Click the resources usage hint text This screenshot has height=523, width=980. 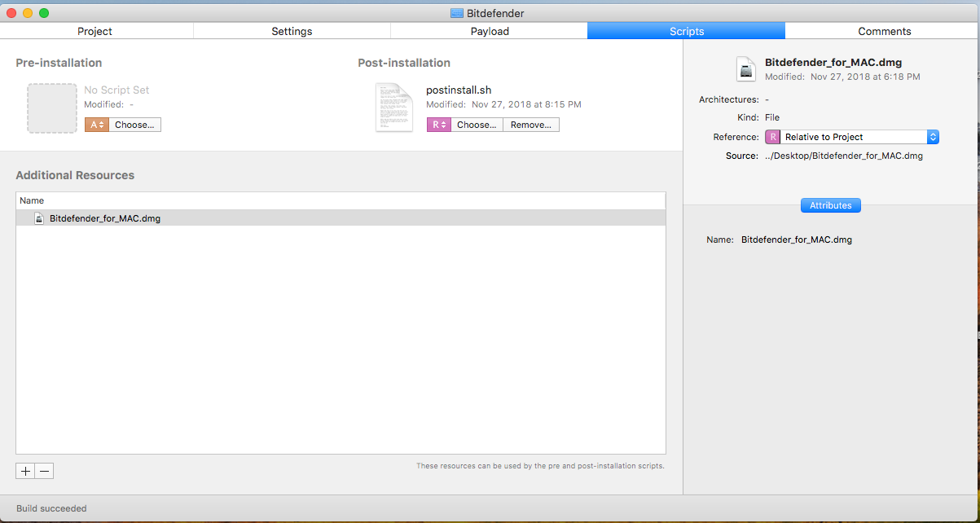pyautogui.click(x=540, y=466)
